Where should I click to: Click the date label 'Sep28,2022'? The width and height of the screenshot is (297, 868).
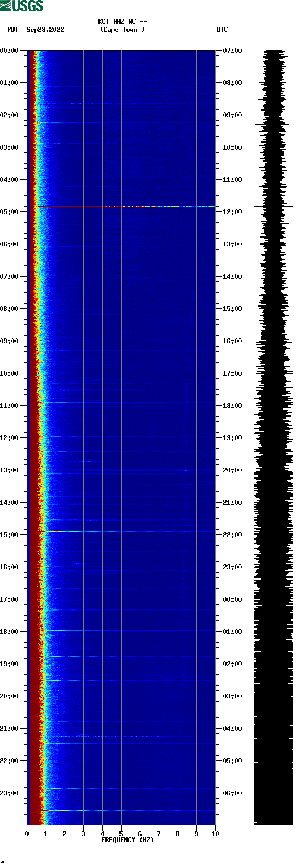click(x=45, y=30)
